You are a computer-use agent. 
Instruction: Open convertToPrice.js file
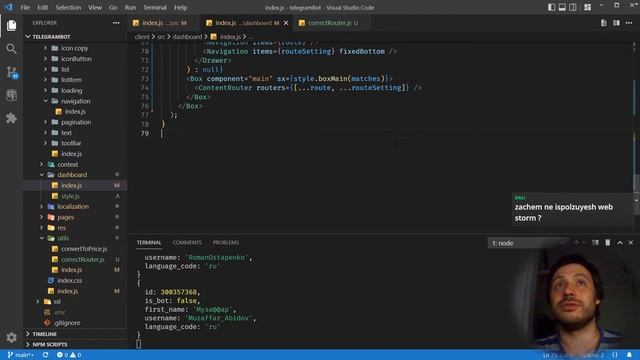click(76, 249)
